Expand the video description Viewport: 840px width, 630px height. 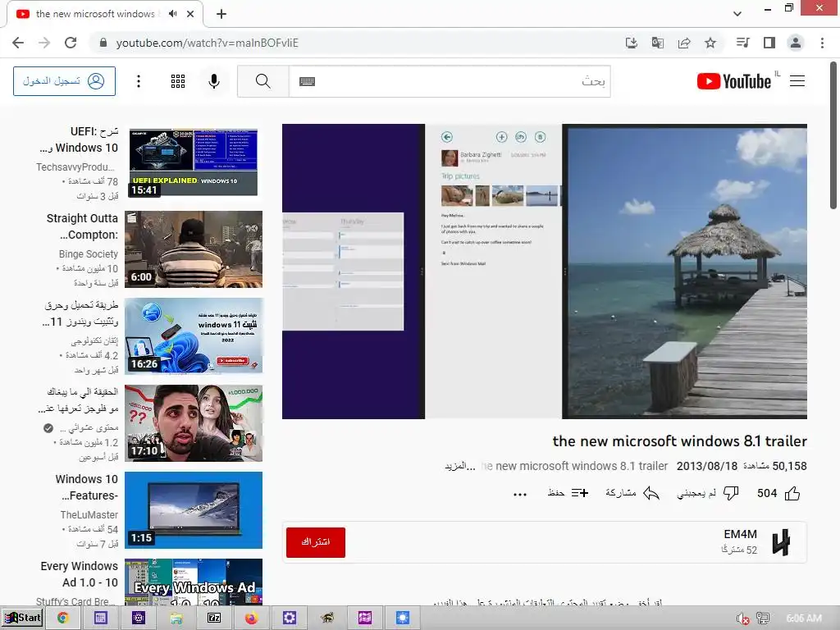click(460, 466)
